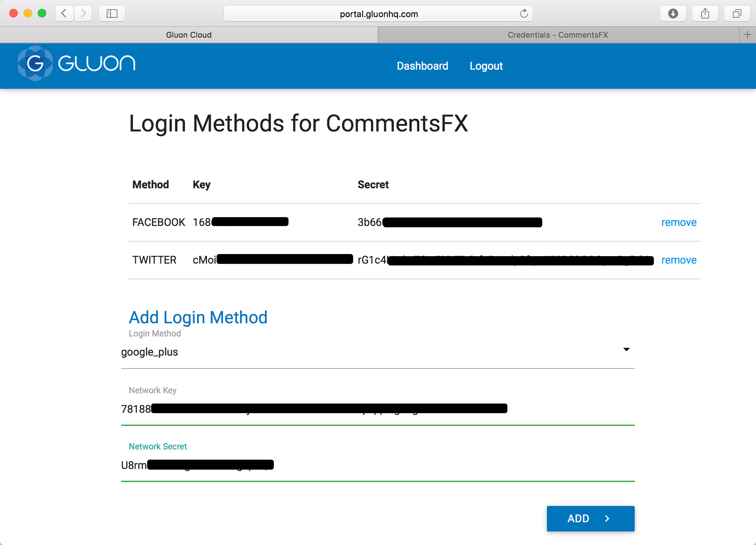
Task: Open the Safari downloads icon
Action: [x=673, y=14]
